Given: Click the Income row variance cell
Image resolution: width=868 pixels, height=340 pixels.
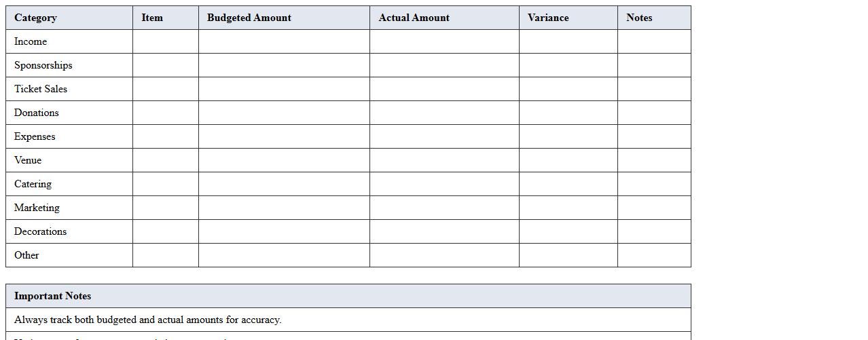Looking at the screenshot, I should [x=568, y=41].
